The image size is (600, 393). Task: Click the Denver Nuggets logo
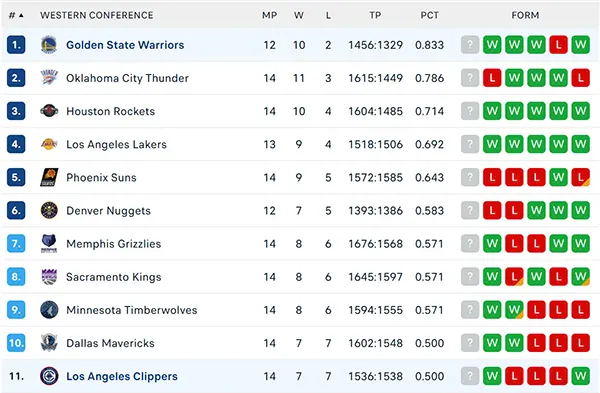tap(49, 210)
